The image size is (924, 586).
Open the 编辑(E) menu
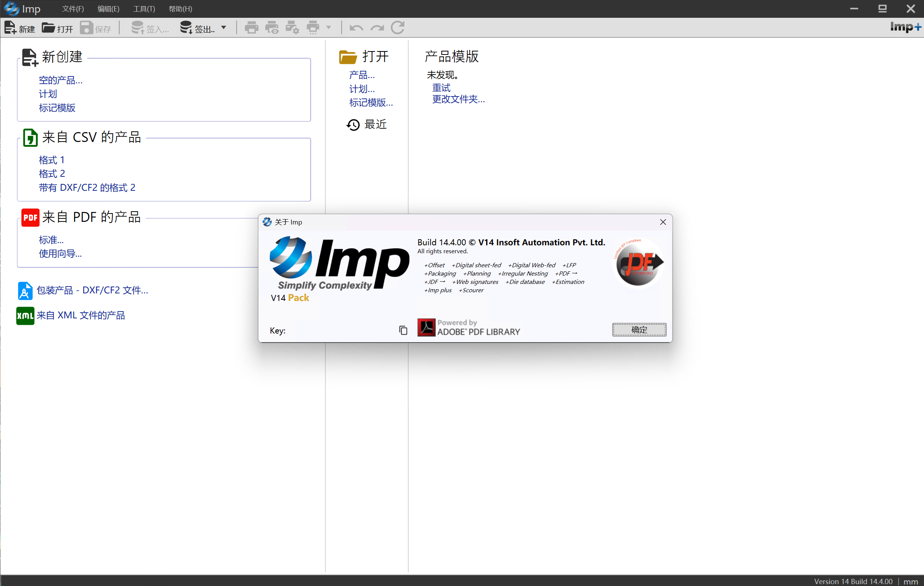tap(109, 9)
